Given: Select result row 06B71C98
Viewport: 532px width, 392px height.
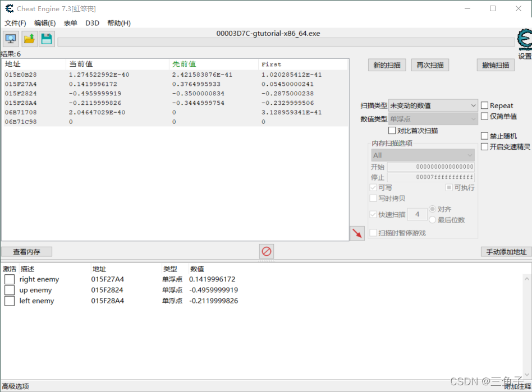Looking at the screenshot, I should click(x=175, y=122).
